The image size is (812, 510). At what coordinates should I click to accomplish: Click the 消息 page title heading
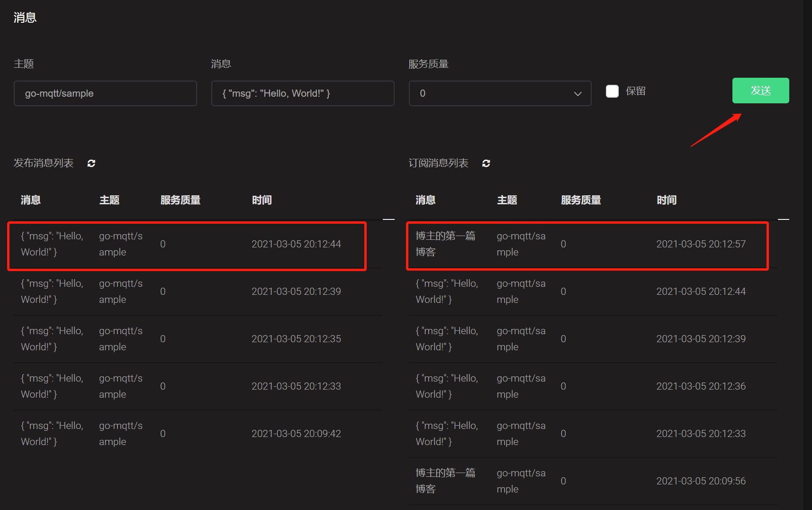point(25,17)
